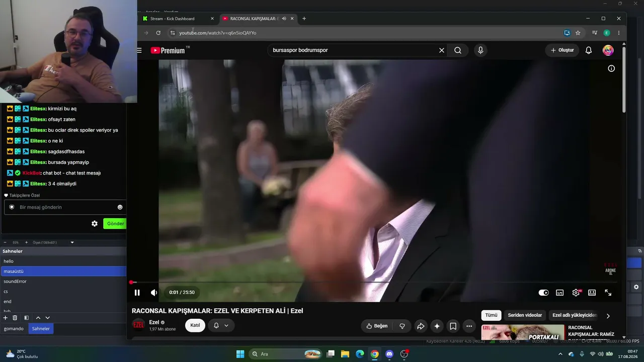Open the Ezel channel avatar
The image size is (644, 362).
coord(138,325)
